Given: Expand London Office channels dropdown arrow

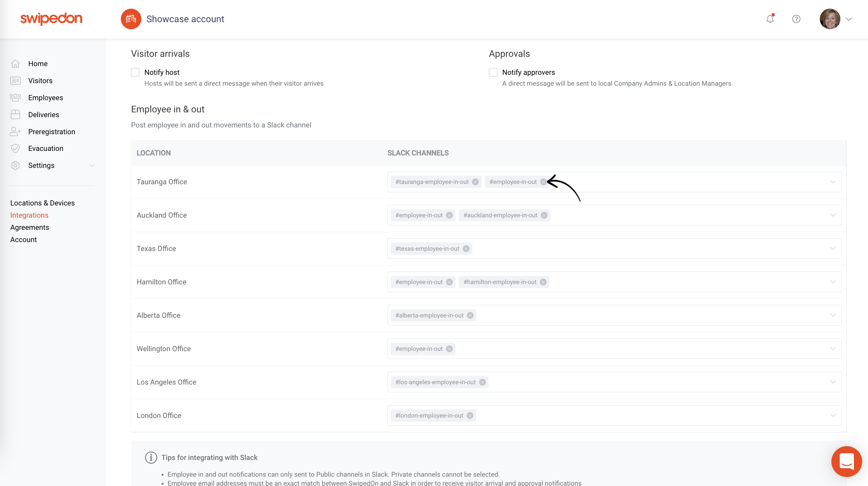Looking at the screenshot, I should click(833, 415).
